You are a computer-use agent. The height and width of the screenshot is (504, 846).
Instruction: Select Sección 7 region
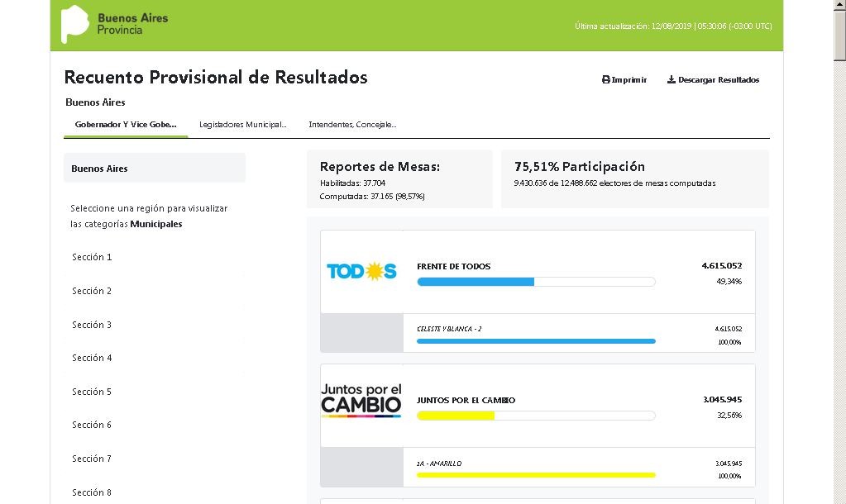point(92,459)
